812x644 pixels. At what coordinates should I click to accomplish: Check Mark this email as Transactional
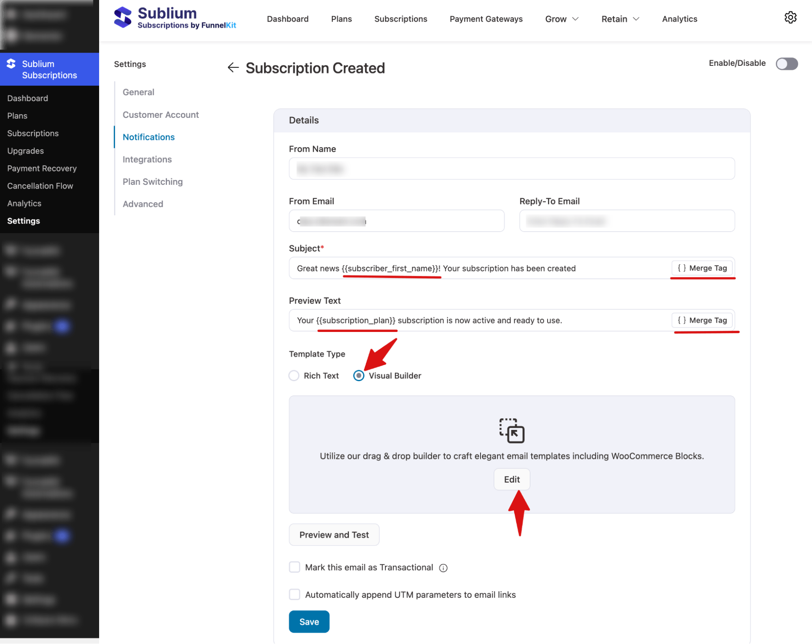point(294,567)
